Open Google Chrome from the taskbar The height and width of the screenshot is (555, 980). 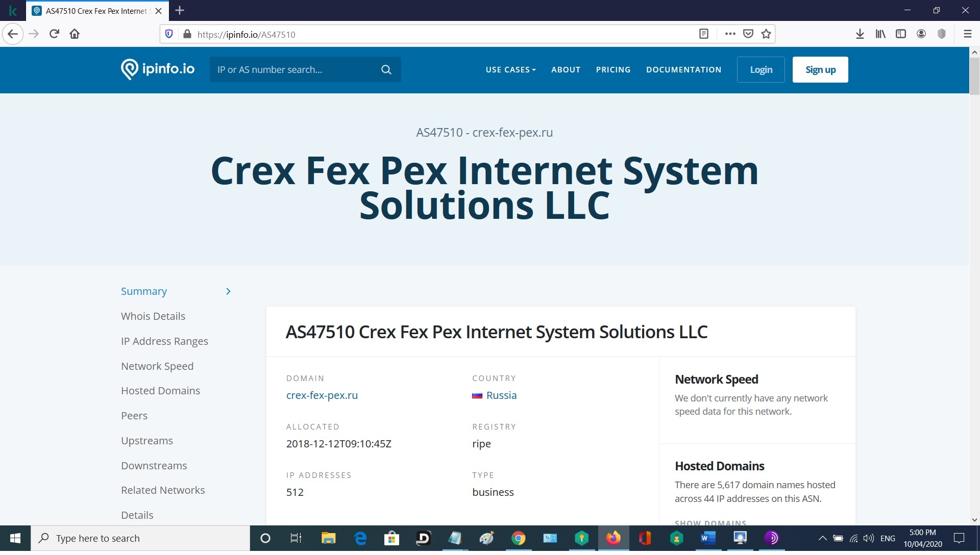pos(518,538)
